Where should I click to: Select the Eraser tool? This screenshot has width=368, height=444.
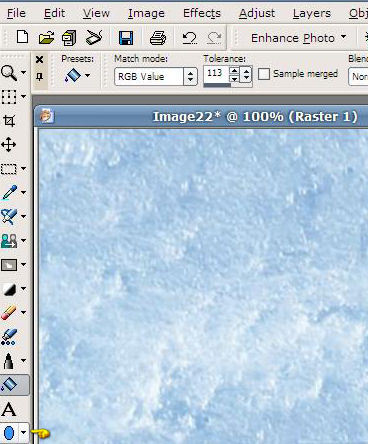[9, 313]
